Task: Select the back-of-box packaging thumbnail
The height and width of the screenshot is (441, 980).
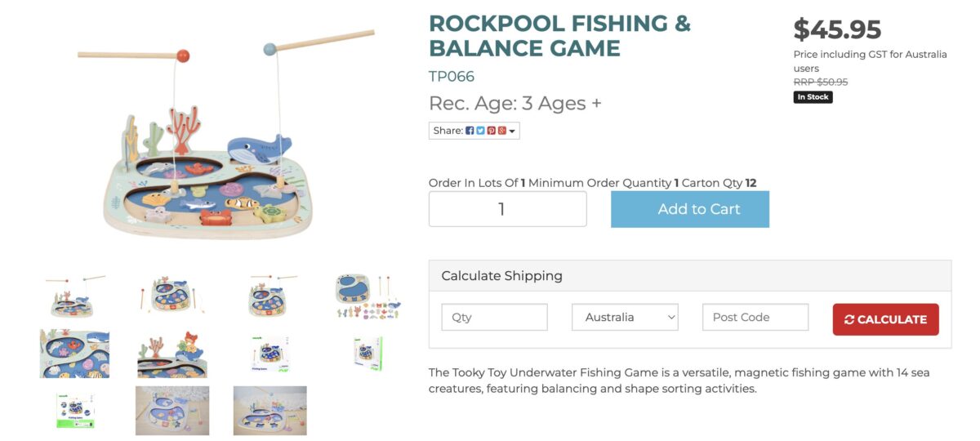Action: [x=74, y=410]
